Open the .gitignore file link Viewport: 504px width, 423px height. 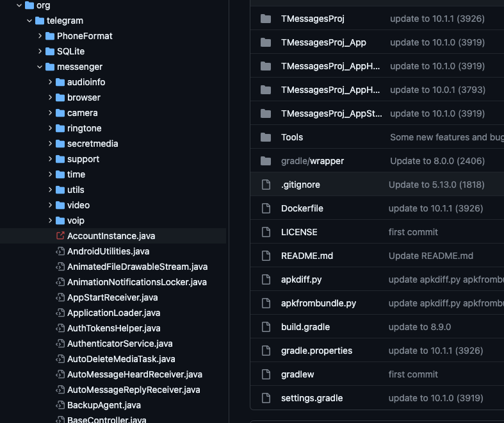[300, 185]
